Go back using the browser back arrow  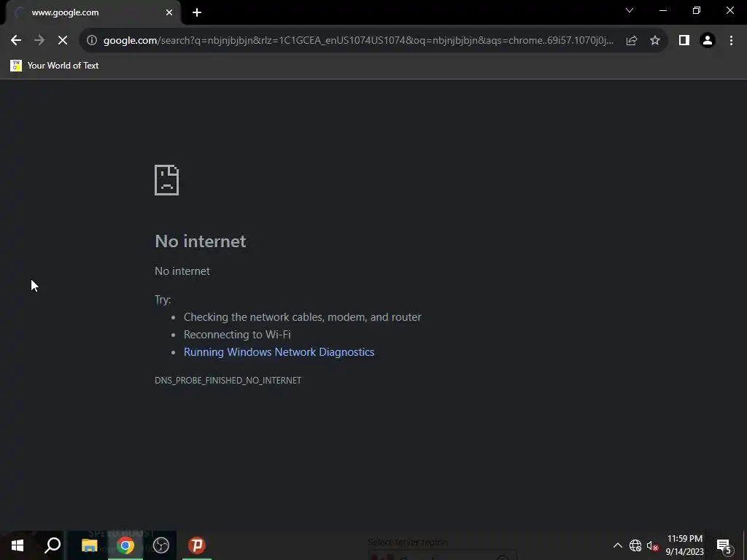tap(16, 41)
